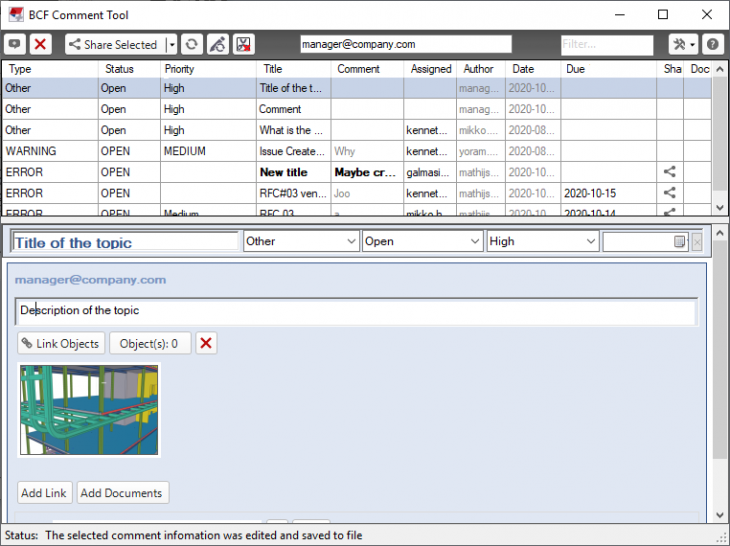This screenshot has height=546, width=730.
Task: Click the save file icon in toolbar
Action: [243, 44]
